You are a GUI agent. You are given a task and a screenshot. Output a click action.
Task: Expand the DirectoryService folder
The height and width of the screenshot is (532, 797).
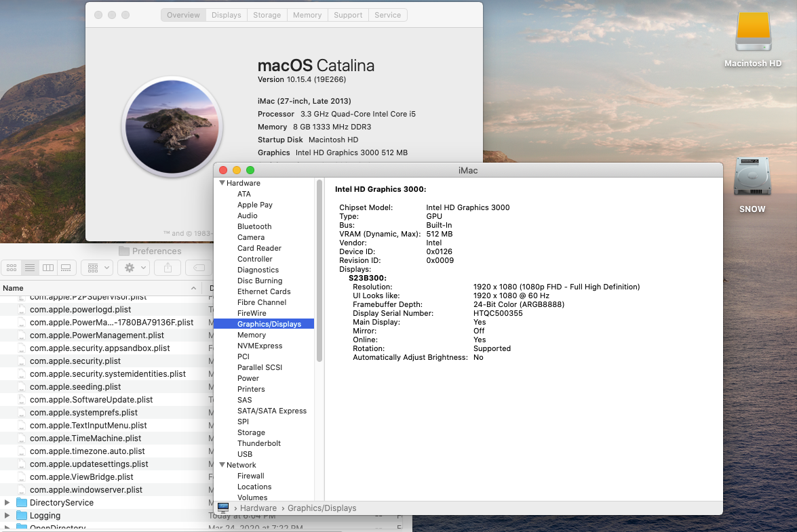[7, 503]
